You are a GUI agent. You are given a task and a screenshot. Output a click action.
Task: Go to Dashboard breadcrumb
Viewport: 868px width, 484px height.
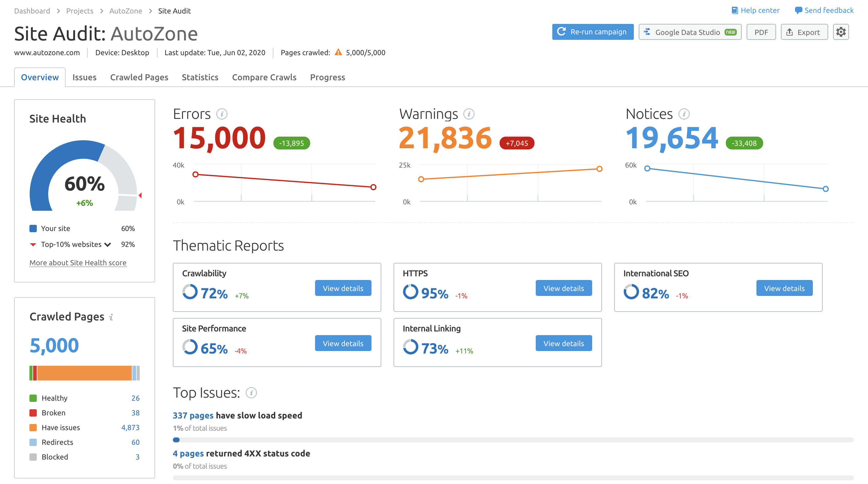tap(32, 11)
